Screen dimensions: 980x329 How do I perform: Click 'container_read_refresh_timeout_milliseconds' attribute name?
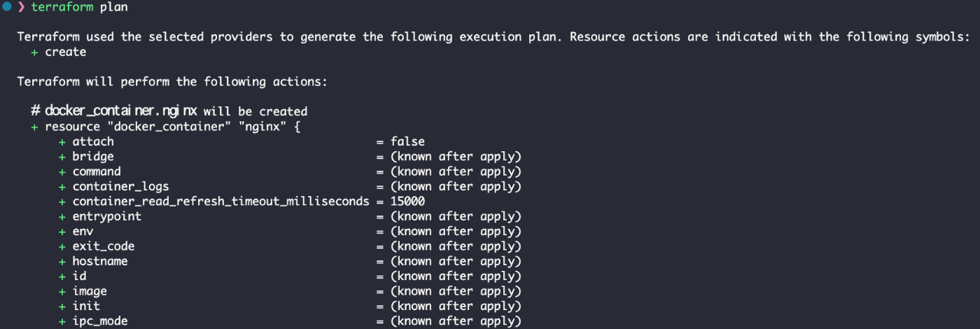point(220,202)
